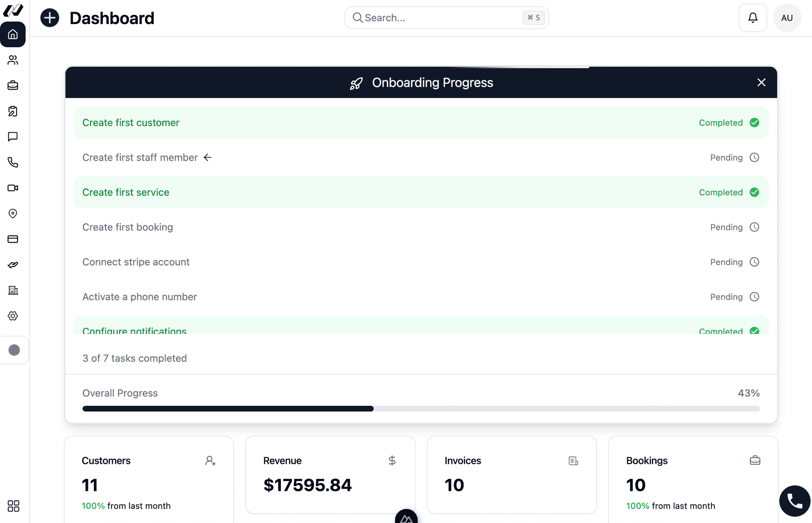Select the Customers people icon in sidebar
The width and height of the screenshot is (812, 523).
click(13, 60)
